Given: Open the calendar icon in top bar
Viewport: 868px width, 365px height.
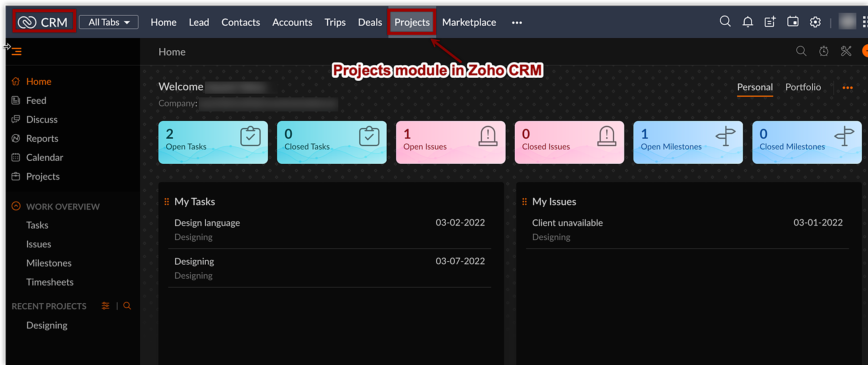Looking at the screenshot, I should point(792,21).
